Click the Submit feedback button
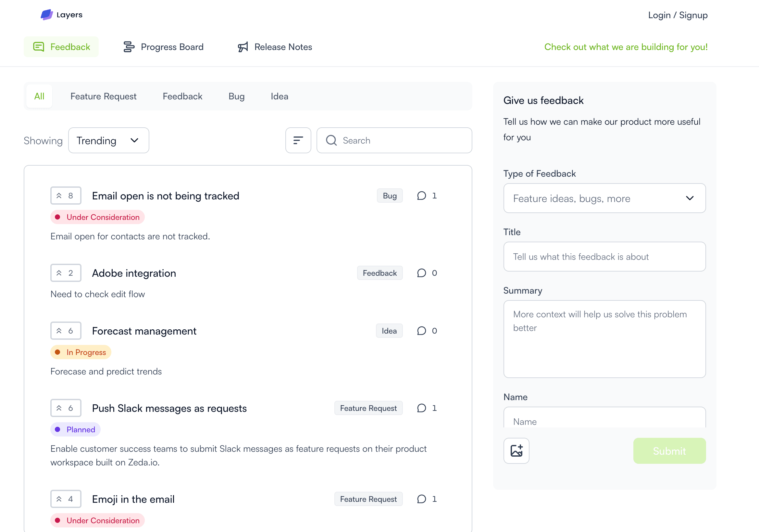Image resolution: width=759 pixels, height=532 pixels. coord(669,451)
